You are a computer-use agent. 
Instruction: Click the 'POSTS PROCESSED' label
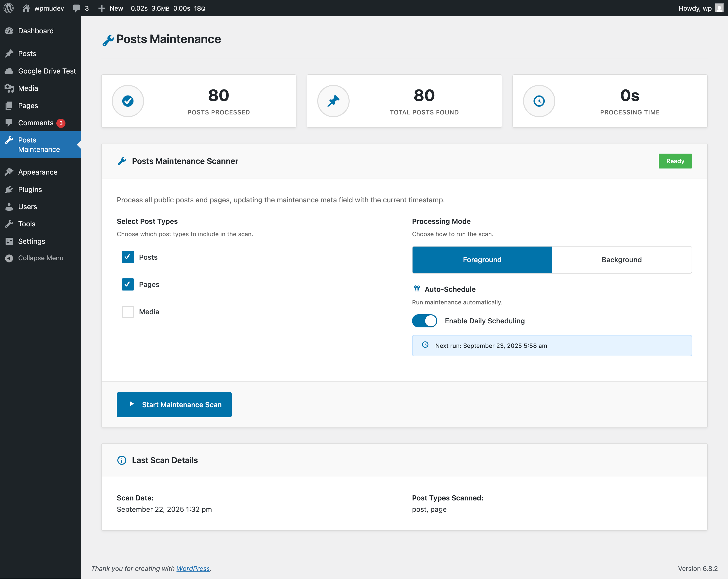tap(219, 112)
